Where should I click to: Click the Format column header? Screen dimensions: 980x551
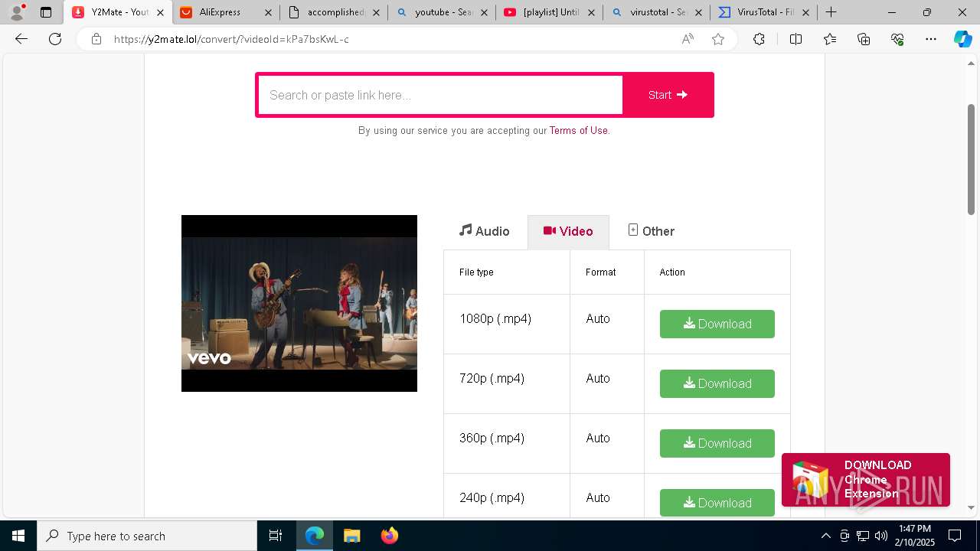click(x=601, y=272)
